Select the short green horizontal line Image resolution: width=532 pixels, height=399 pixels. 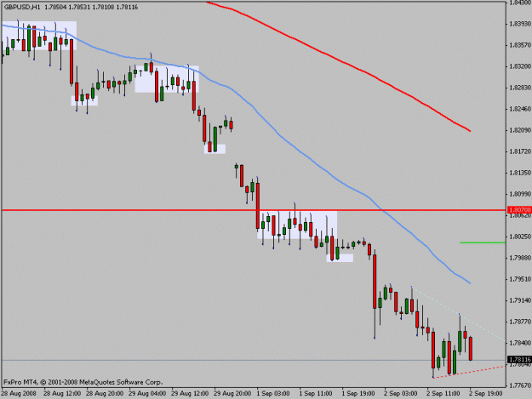click(483, 242)
